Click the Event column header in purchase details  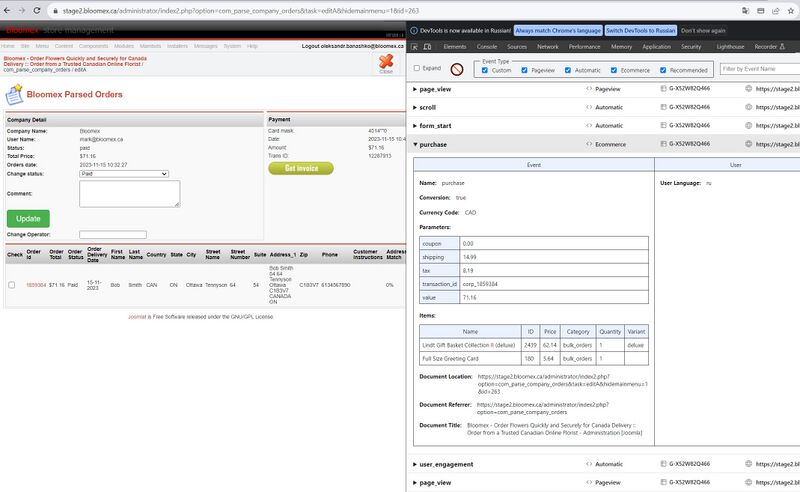coord(534,165)
